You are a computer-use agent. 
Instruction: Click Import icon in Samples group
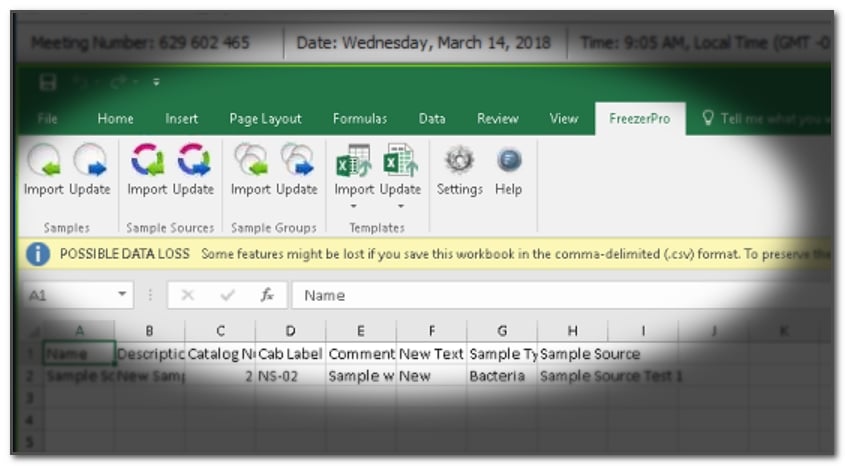[x=44, y=160]
